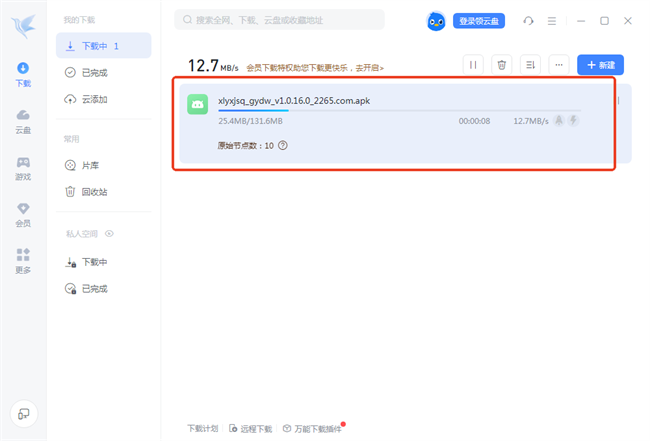Click the 登录领云盘 login button
This screenshot has width=650, height=441.
point(479,21)
